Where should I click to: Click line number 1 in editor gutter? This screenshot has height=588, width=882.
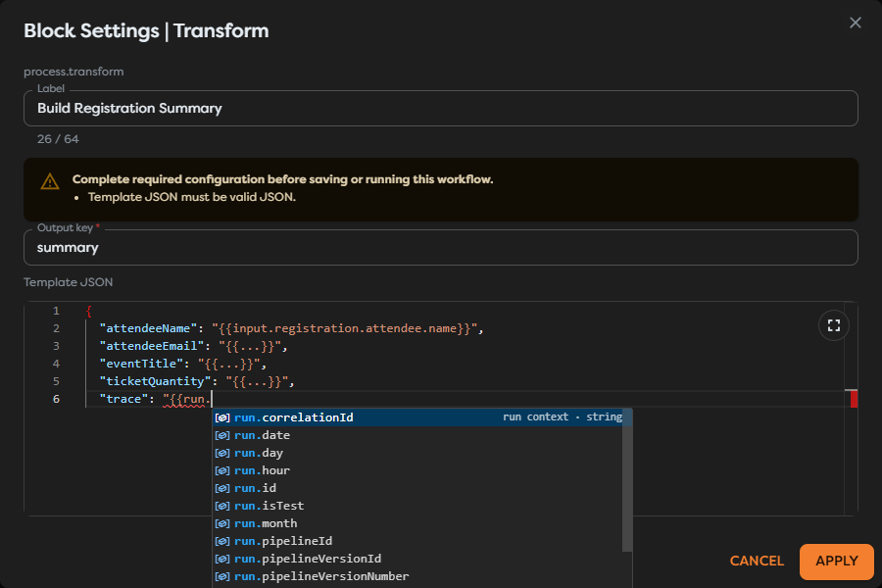click(x=56, y=311)
